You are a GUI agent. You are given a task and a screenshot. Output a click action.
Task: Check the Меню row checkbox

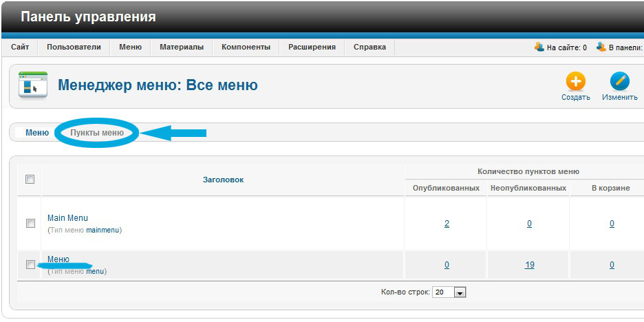coord(30,265)
